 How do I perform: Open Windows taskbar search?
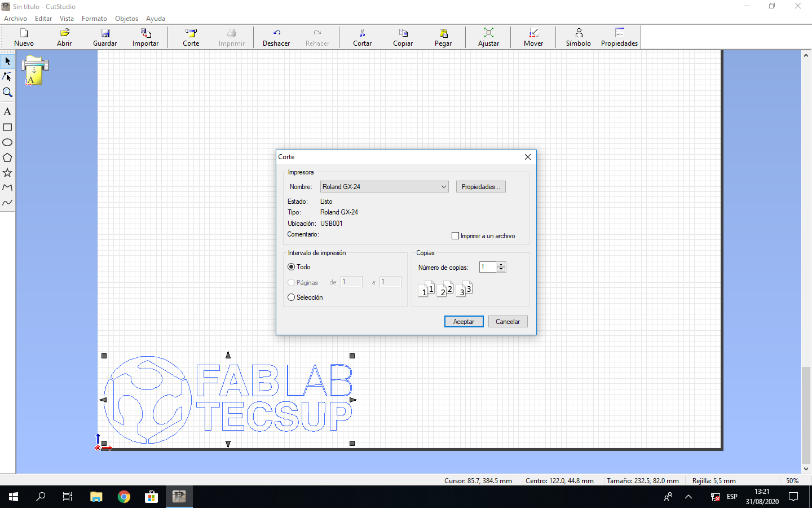(41, 497)
